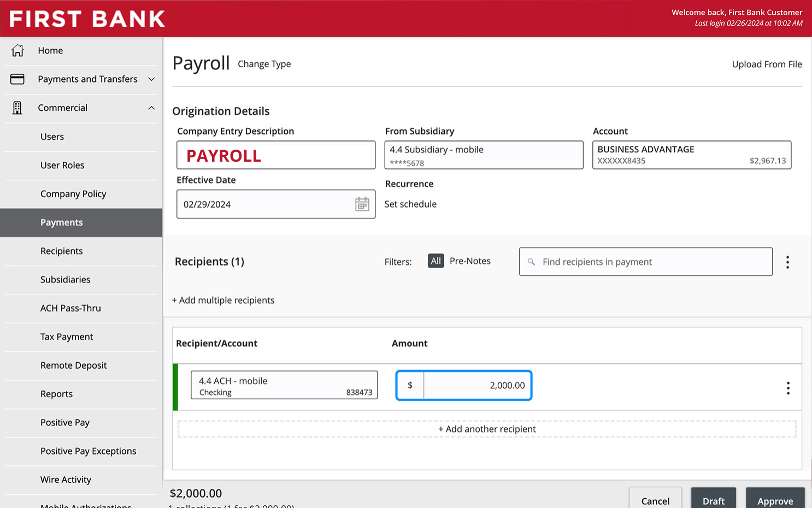Select the All filter

pyautogui.click(x=436, y=261)
